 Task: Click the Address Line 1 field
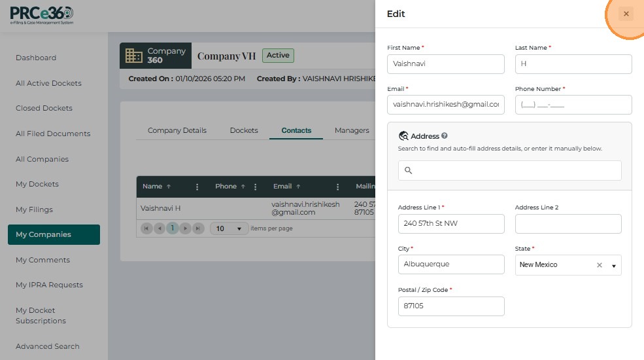(x=451, y=224)
